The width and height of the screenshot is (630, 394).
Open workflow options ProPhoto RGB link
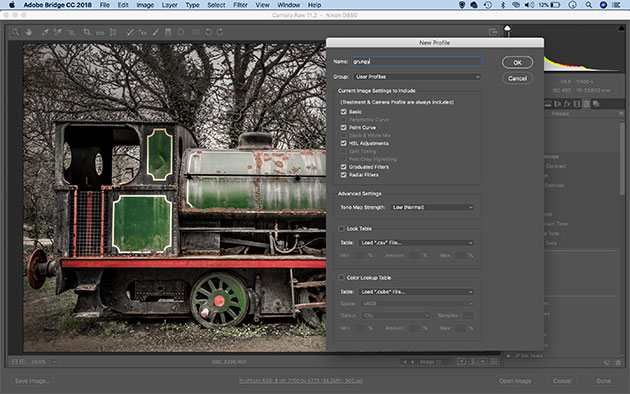tap(301, 381)
